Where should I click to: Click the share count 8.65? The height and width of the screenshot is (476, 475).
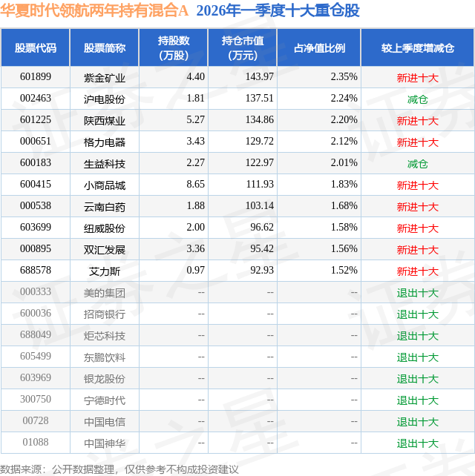coord(195,185)
